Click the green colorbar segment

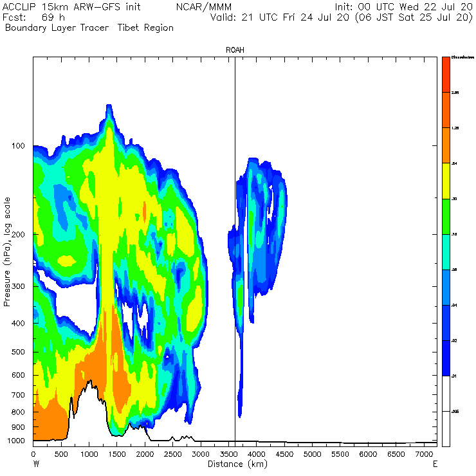point(446,216)
